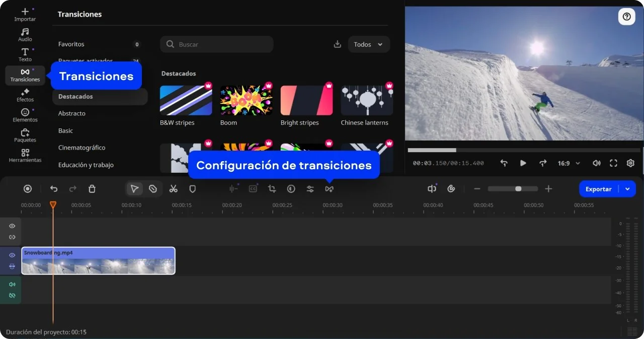Click the record button on timeline toolbar
The image size is (644, 339).
[x=28, y=189]
